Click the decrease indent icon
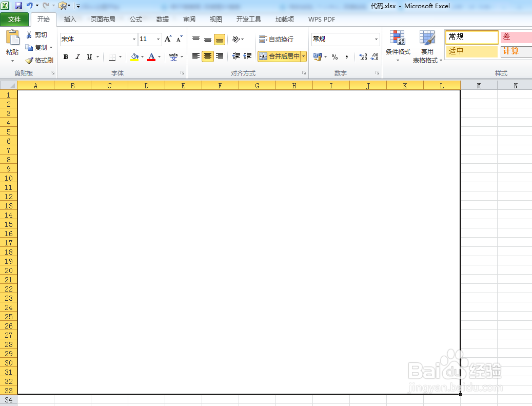532x406 pixels. pos(236,56)
